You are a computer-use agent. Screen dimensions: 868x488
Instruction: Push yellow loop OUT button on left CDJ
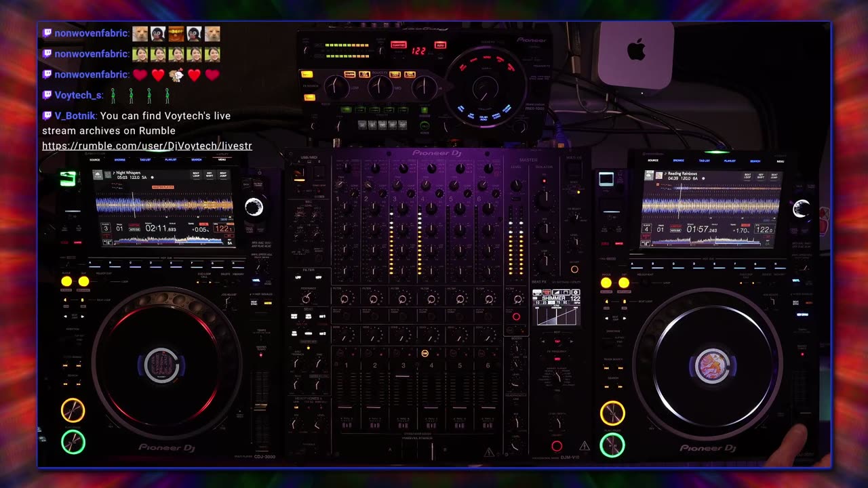point(83,281)
